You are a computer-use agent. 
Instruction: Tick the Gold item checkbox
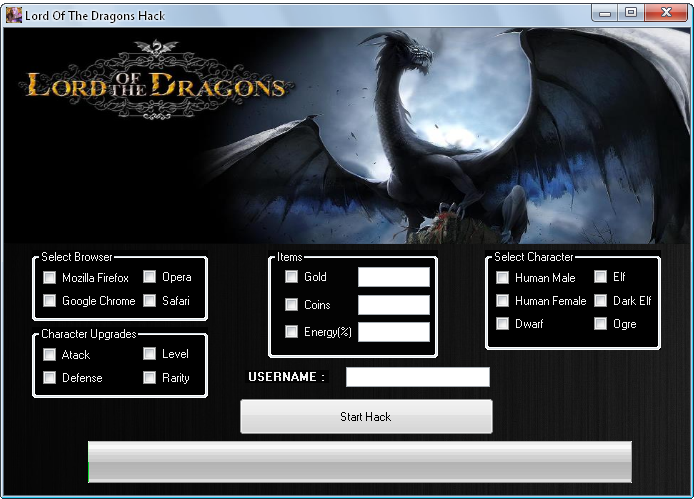coord(291,277)
